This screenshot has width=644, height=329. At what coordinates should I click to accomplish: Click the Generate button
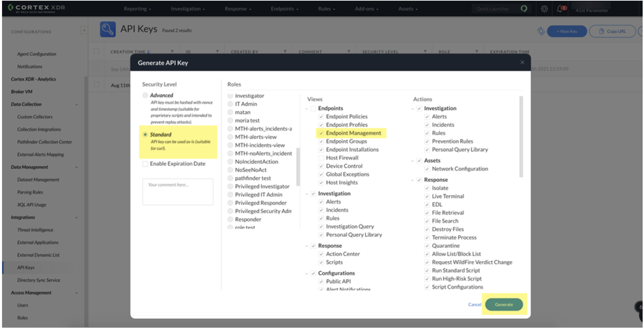[504, 305]
